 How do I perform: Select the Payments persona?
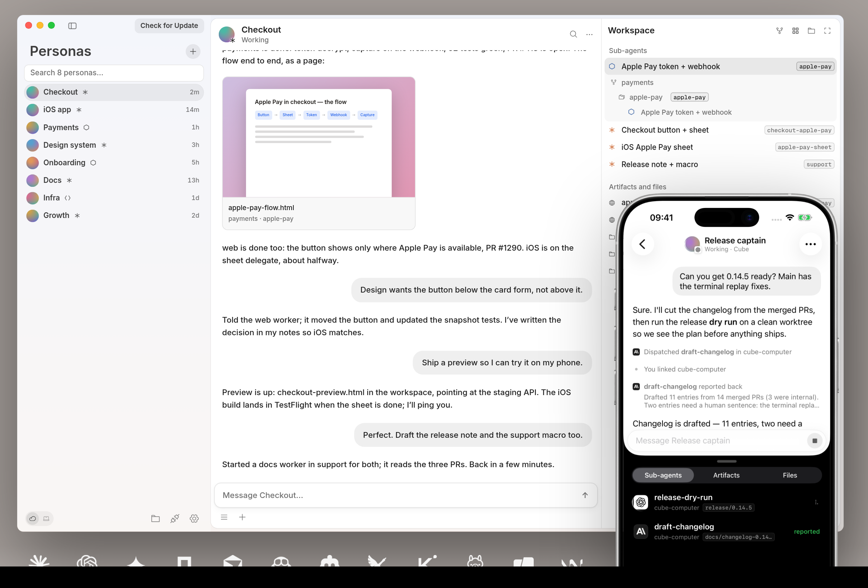[x=114, y=127]
